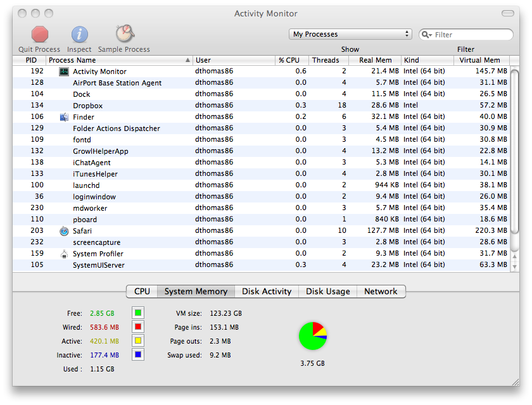
Task: Click the Free value 2.85 GB
Action: click(102, 313)
